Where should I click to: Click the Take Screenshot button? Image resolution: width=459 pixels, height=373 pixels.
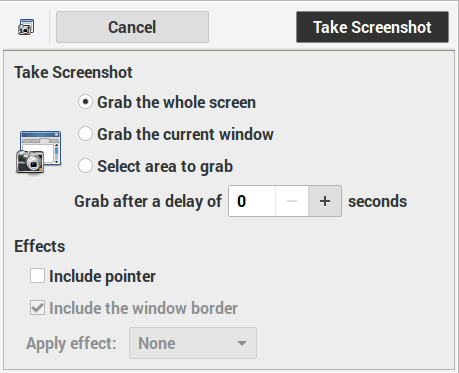point(372,27)
